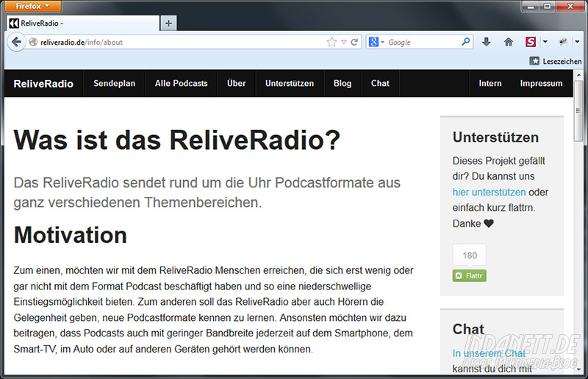Viewport: 588px width, 379px height.
Task: Select the ReliveRadio browser tab
Action: (x=82, y=24)
